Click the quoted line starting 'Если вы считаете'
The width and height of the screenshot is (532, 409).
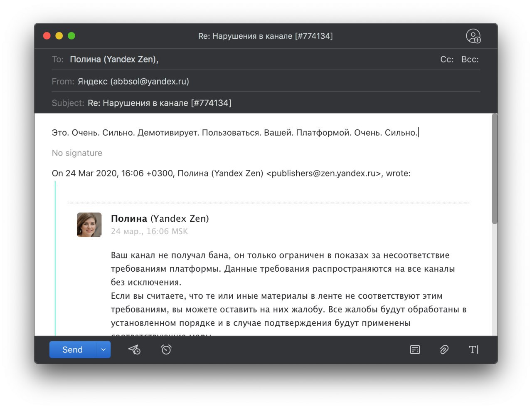click(277, 296)
